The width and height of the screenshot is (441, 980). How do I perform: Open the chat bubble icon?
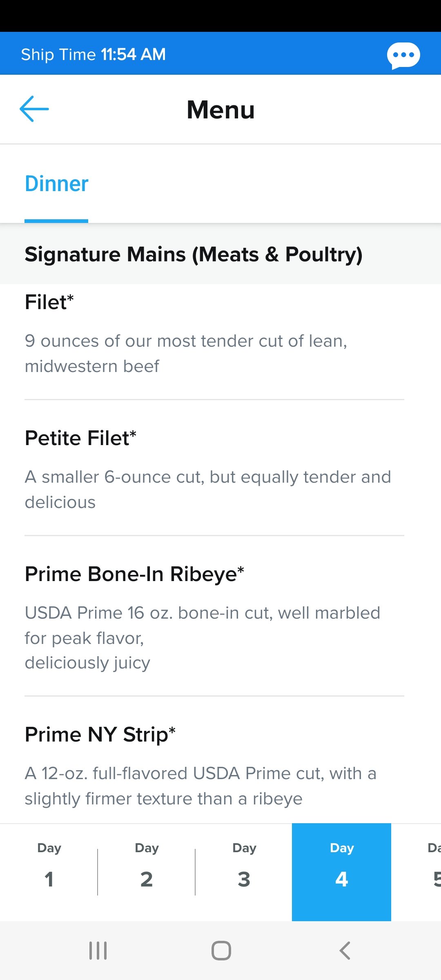click(x=403, y=55)
